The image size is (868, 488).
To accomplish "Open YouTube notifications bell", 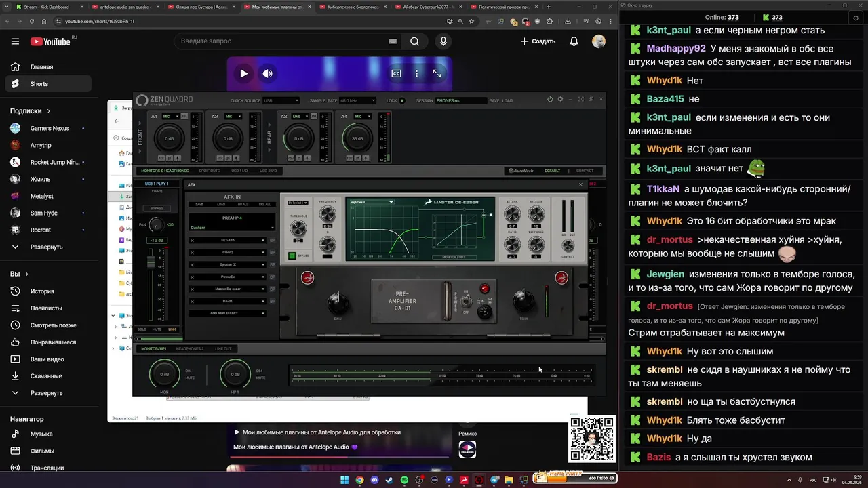I will click(574, 41).
